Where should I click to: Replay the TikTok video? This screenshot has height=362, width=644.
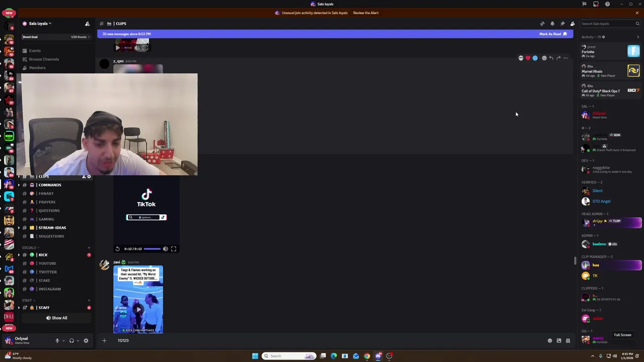tap(117, 249)
